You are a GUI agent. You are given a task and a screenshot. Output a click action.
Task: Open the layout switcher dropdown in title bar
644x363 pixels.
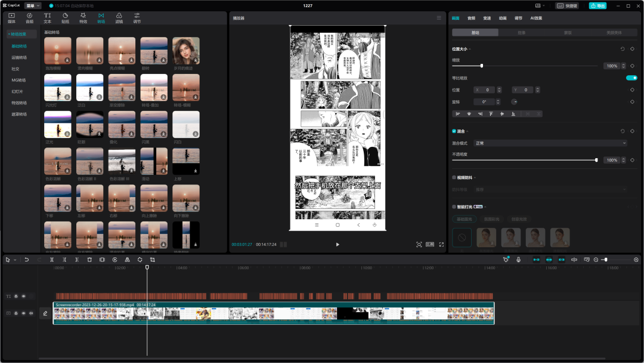click(540, 6)
